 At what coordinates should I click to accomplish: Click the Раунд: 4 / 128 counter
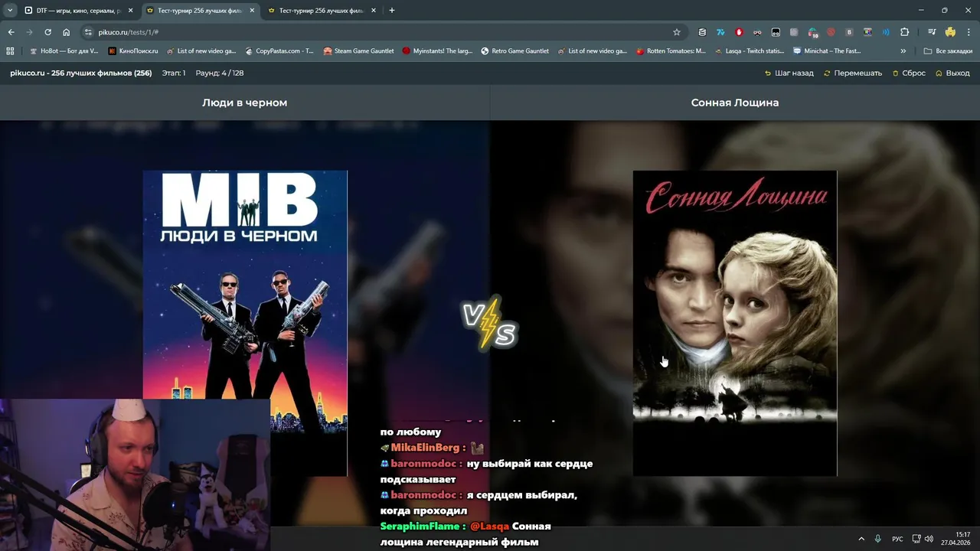(220, 73)
